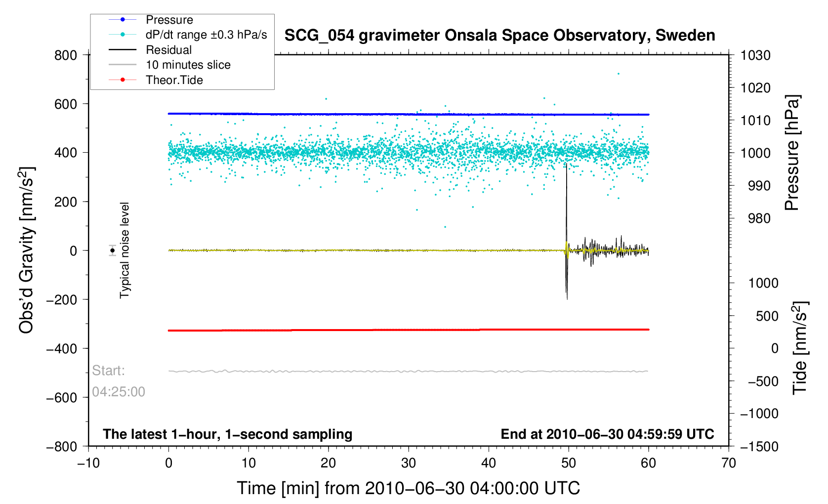This screenshot has width=828, height=504.
Task: Click the SCG_054 gravimeter plot title
Action: [499, 36]
